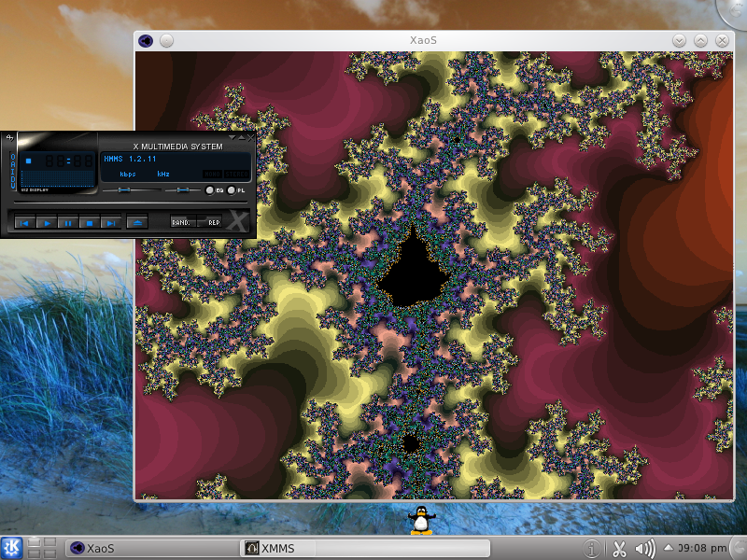
Task: Toggle XaoS window on all desktops button
Action: click(166, 41)
